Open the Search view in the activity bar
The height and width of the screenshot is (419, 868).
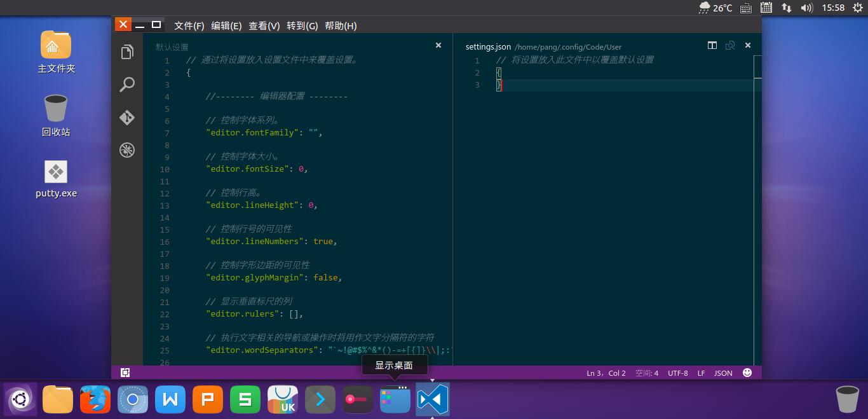point(126,84)
